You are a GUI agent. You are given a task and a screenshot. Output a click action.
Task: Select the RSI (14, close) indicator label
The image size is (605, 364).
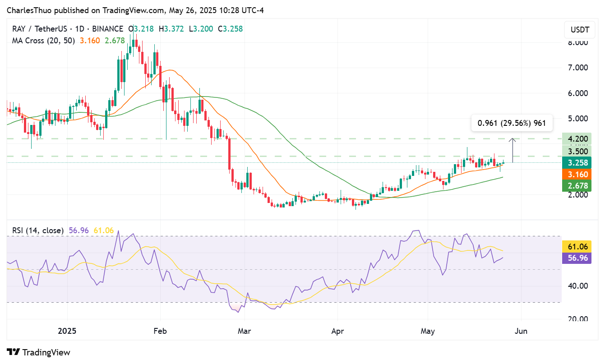(37, 230)
